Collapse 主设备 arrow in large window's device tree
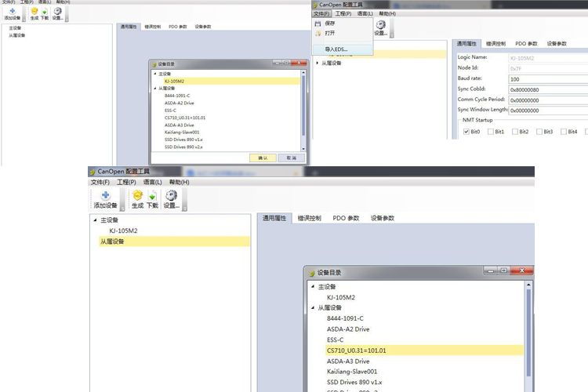The height and width of the screenshot is (392, 588). pyautogui.click(x=95, y=220)
